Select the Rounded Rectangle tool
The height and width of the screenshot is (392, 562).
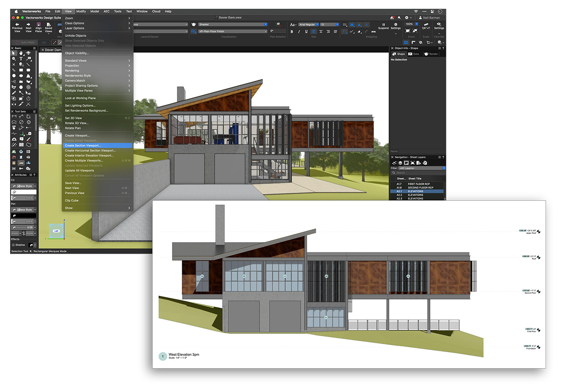point(28,70)
